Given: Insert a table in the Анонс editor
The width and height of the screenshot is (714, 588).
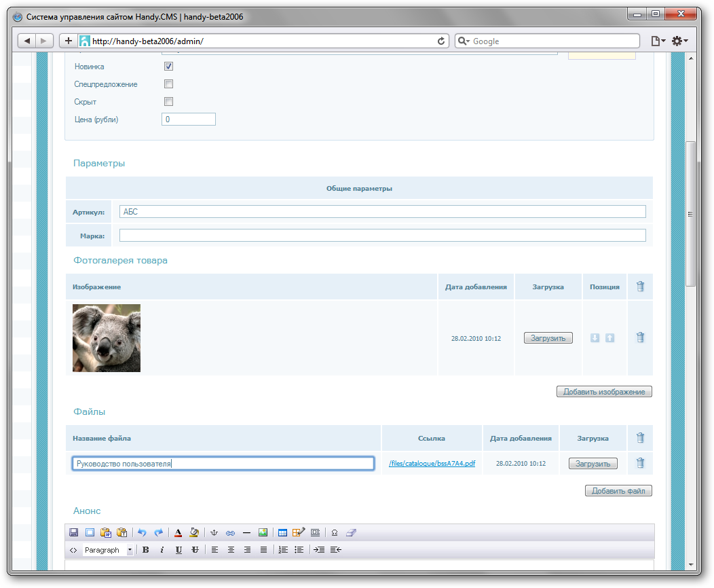Looking at the screenshot, I should [x=283, y=533].
